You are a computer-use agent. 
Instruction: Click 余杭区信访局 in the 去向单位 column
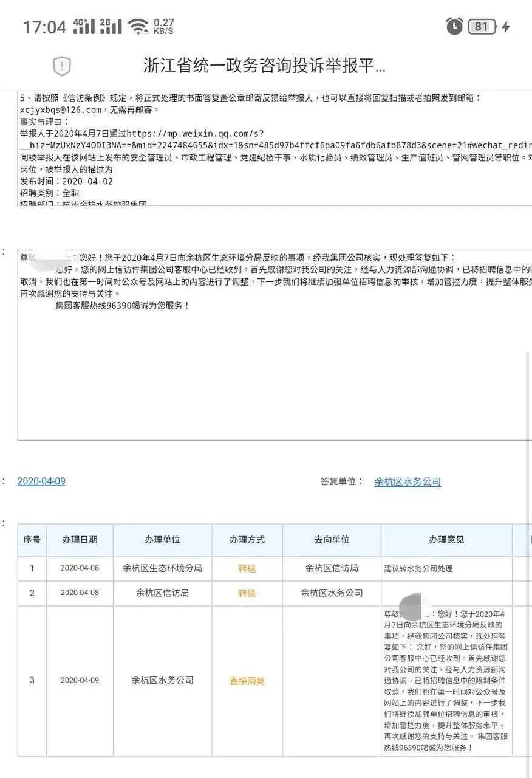(332, 569)
